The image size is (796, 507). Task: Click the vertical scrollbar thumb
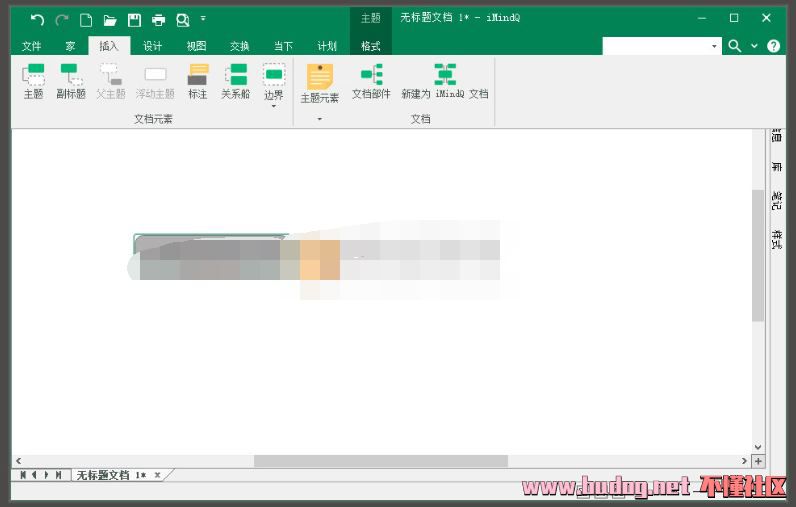click(x=758, y=255)
